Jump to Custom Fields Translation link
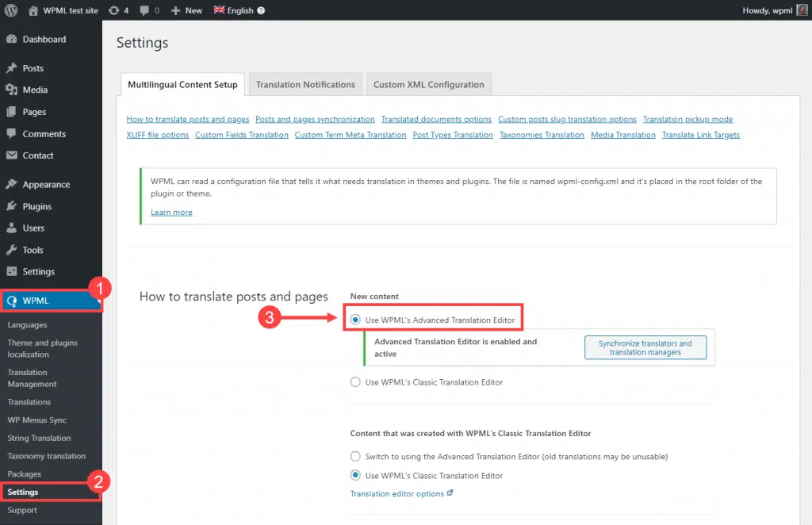This screenshot has width=812, height=525. click(242, 135)
